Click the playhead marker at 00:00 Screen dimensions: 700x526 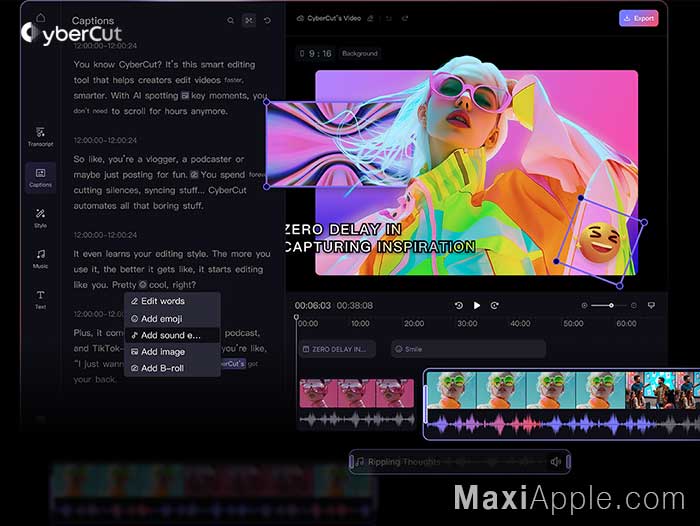click(296, 317)
